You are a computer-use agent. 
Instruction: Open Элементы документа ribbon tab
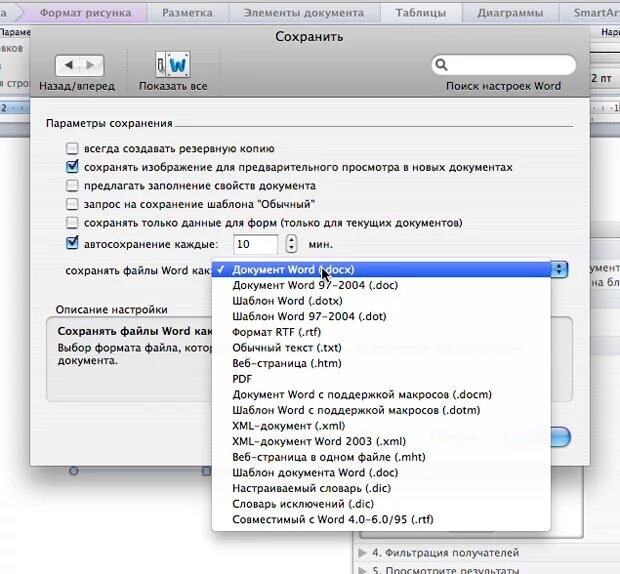(x=304, y=13)
